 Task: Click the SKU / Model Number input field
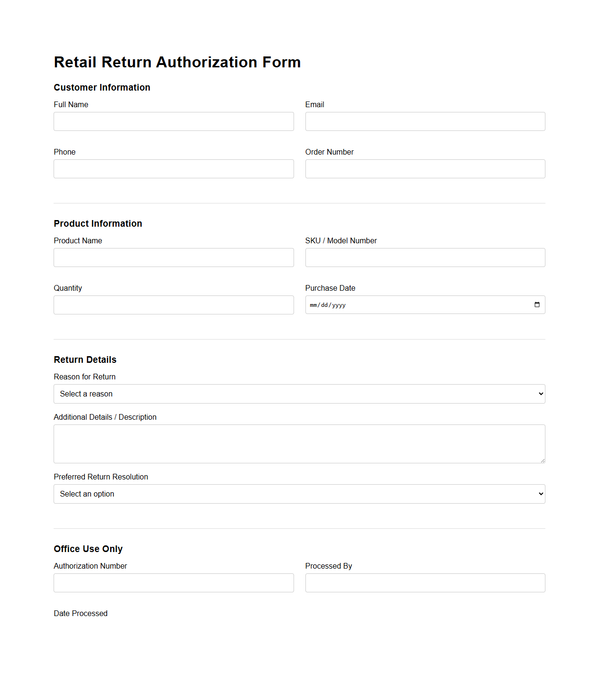click(x=425, y=258)
